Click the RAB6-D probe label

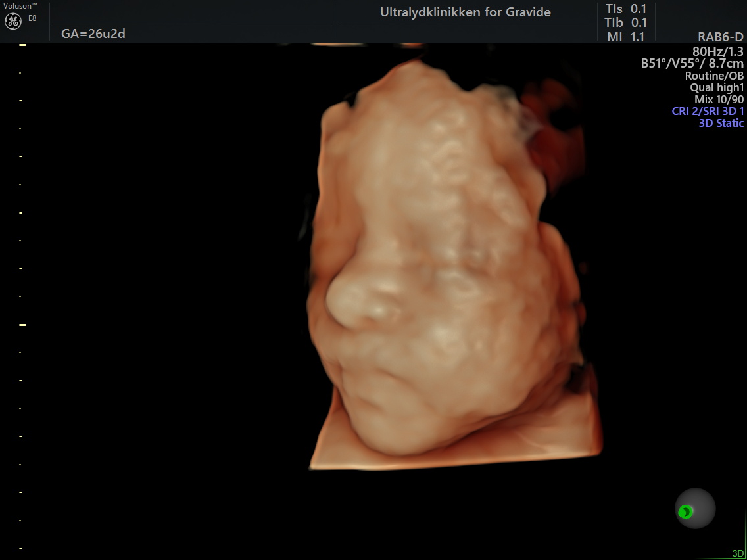click(720, 38)
